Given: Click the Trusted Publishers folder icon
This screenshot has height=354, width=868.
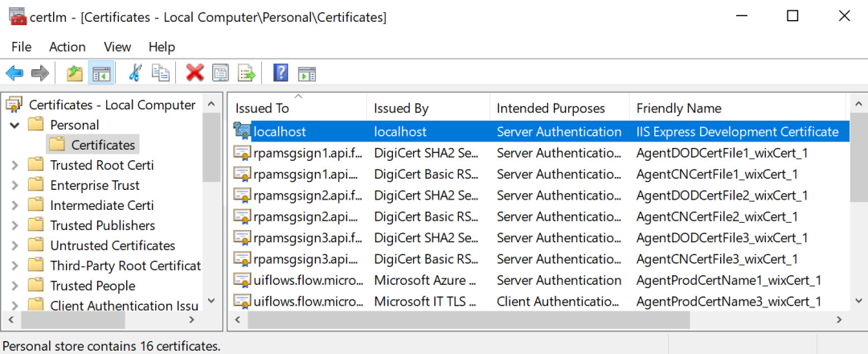Looking at the screenshot, I should click(x=36, y=225).
